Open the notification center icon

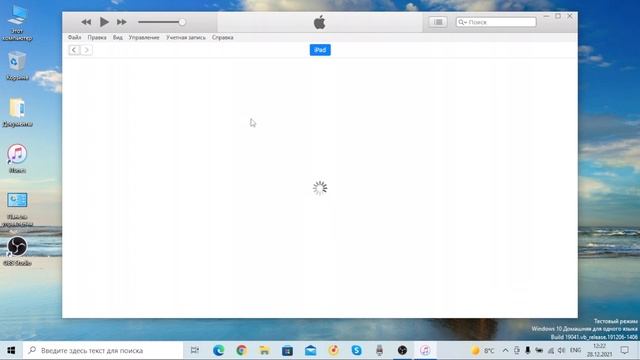tap(624, 350)
